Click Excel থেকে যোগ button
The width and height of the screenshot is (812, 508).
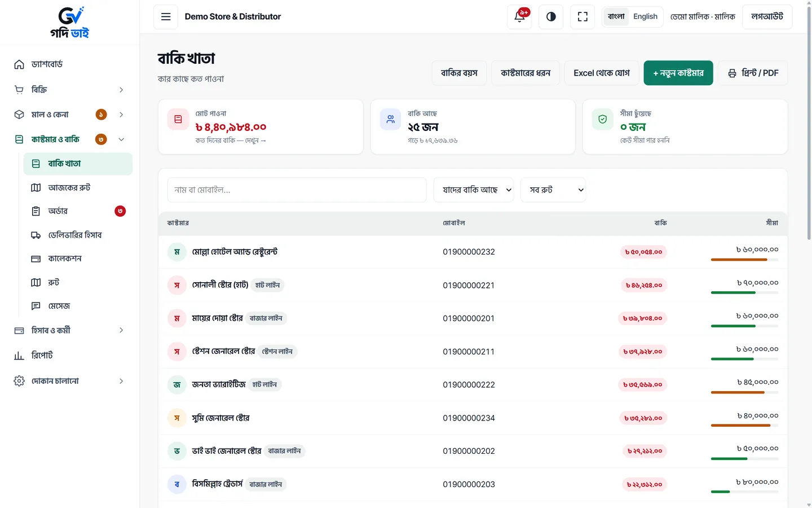pyautogui.click(x=602, y=73)
